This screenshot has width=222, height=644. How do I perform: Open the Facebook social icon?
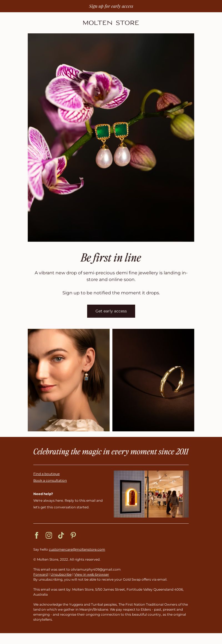click(x=37, y=535)
